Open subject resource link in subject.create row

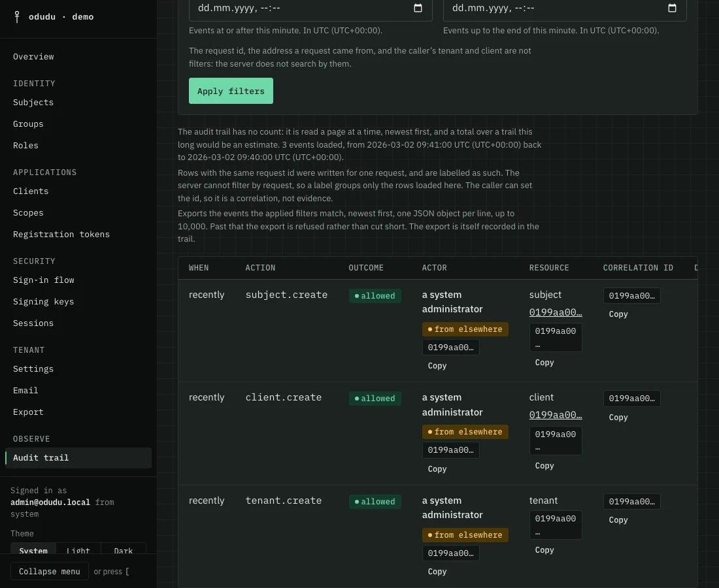coord(556,312)
